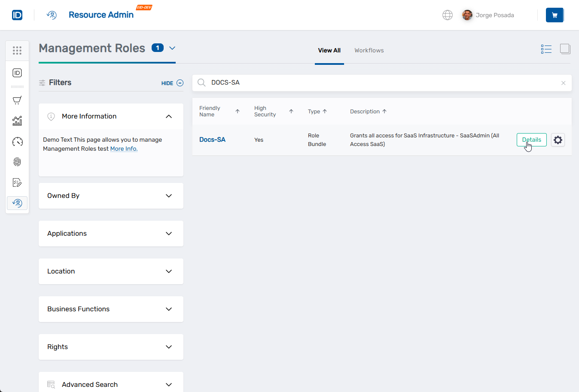Switch to the Workflows tab

[x=369, y=50]
